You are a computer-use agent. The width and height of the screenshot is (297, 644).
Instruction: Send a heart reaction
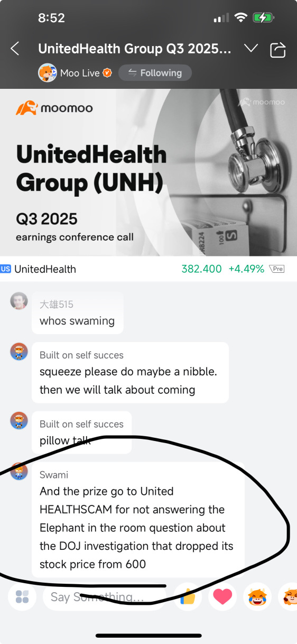point(223,597)
